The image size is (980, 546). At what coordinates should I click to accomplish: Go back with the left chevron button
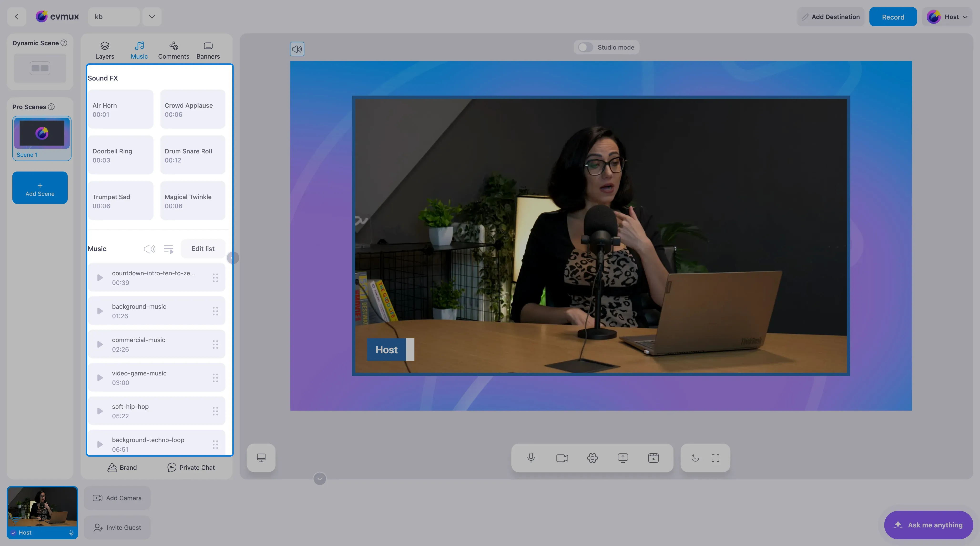[16, 16]
